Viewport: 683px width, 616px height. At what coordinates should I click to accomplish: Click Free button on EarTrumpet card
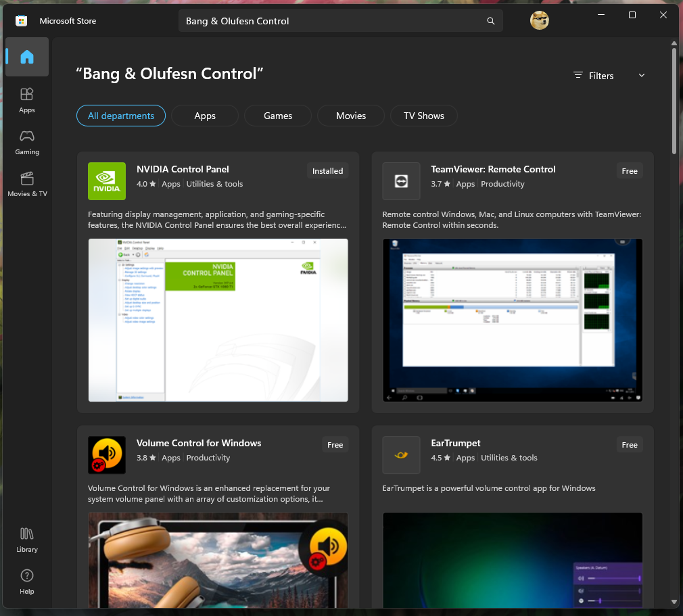pyautogui.click(x=630, y=445)
